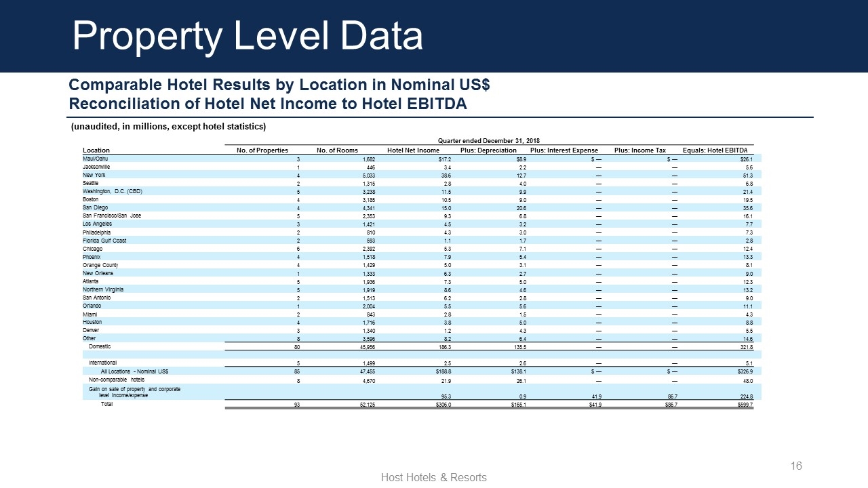Screen dimensions: 868x488
Task: Click the "No. of Properties" column header
Action: tap(262, 150)
